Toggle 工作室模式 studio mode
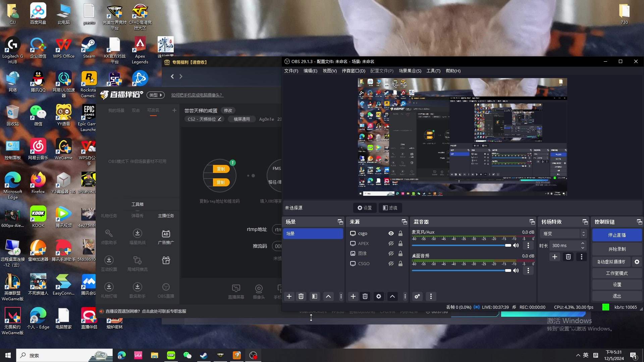This screenshot has height=362, width=644. pos(617,273)
